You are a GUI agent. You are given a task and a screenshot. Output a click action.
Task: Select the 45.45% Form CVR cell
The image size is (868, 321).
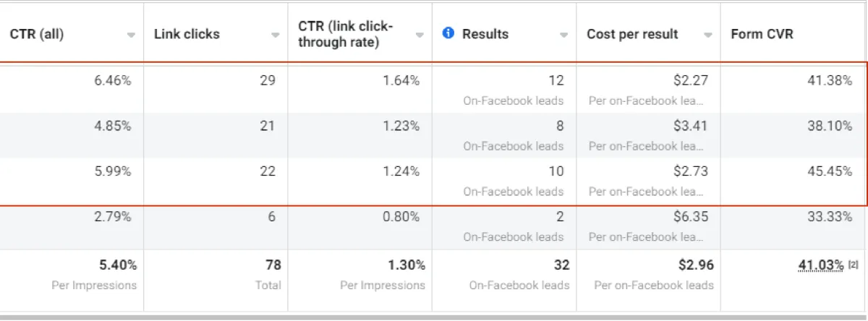[794, 180]
